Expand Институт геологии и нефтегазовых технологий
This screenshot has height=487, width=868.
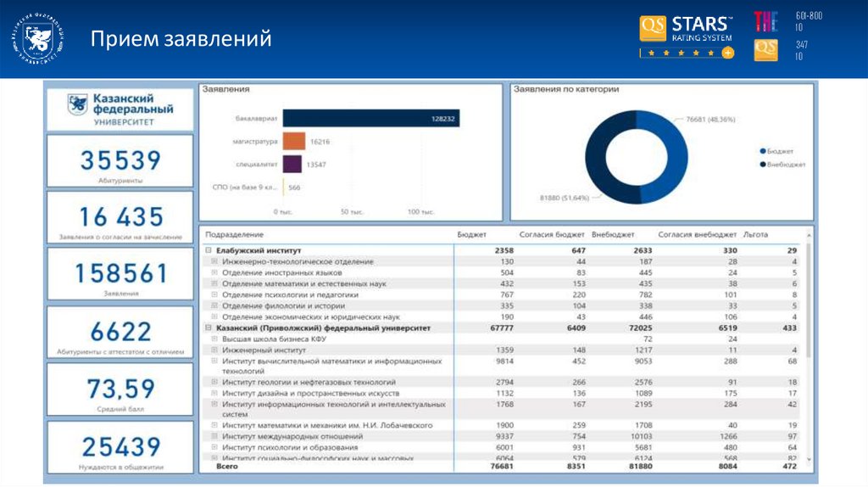click(x=214, y=382)
